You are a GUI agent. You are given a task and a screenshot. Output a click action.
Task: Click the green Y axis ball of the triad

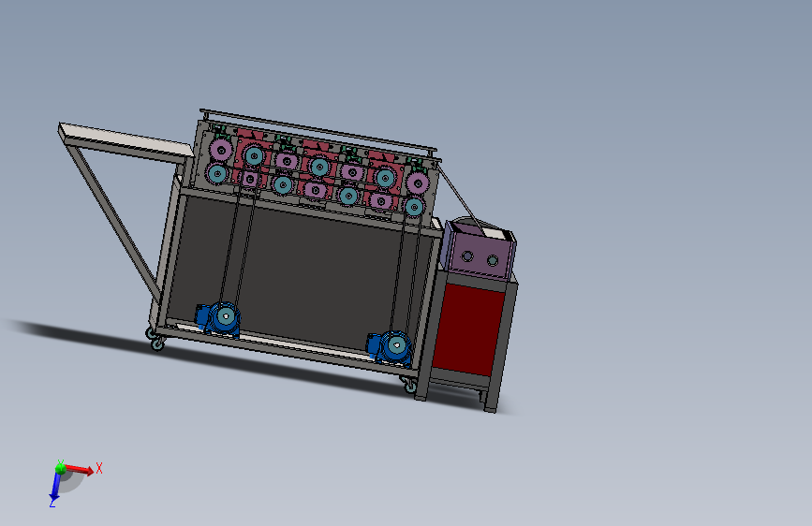pyautogui.click(x=60, y=469)
